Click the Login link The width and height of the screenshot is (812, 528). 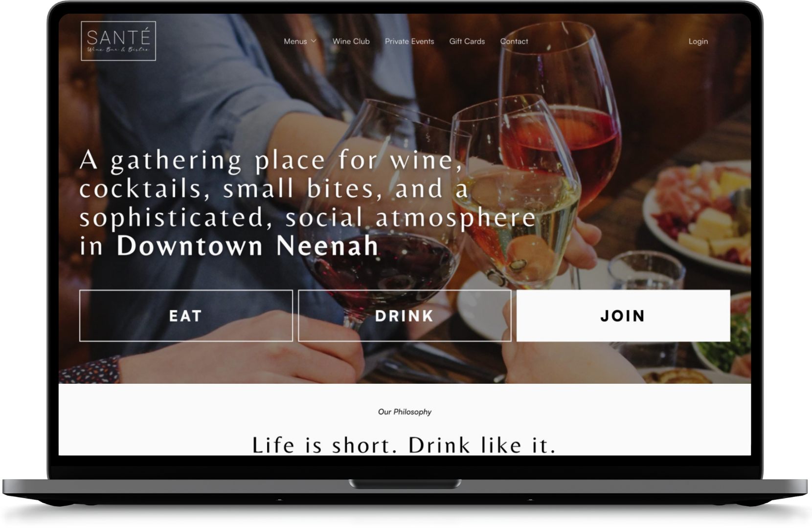tap(698, 42)
